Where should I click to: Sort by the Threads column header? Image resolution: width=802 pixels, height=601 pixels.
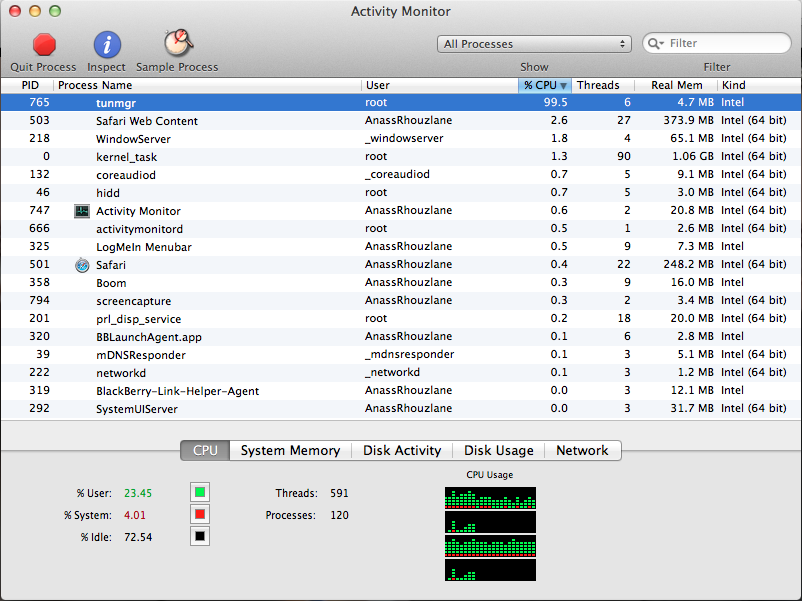tap(603, 85)
